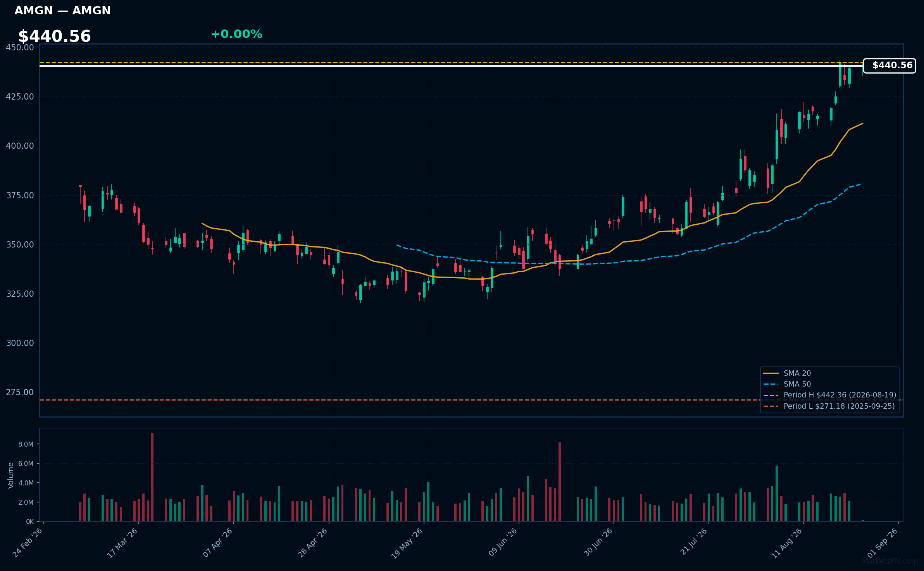Click the 400.00 price axis label
The image size is (924, 571).
coord(20,146)
